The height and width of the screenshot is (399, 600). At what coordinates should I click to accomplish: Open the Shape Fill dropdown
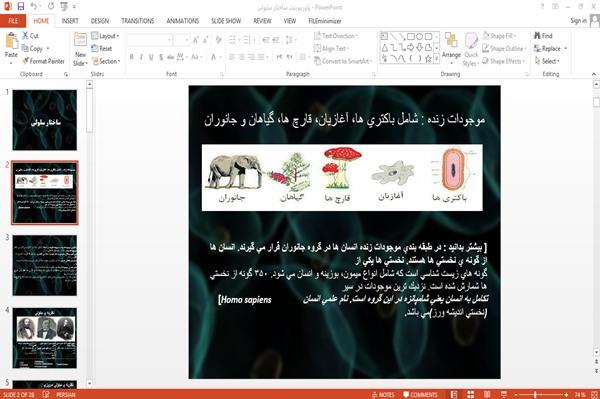click(x=499, y=36)
